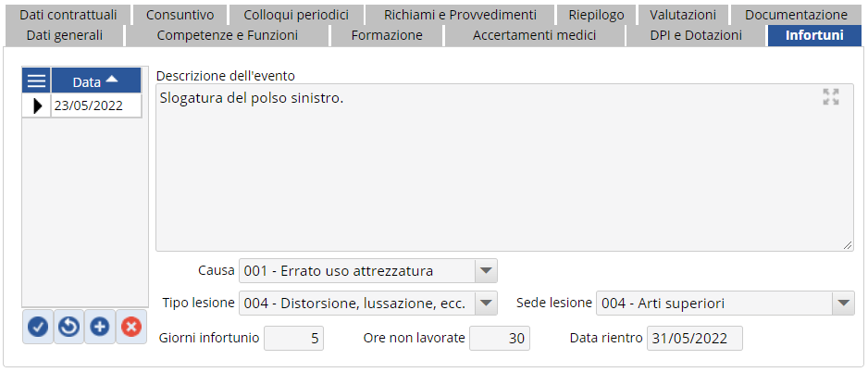Open the DPI e Dotazioni tab
The height and width of the screenshot is (372, 868).
tap(696, 35)
